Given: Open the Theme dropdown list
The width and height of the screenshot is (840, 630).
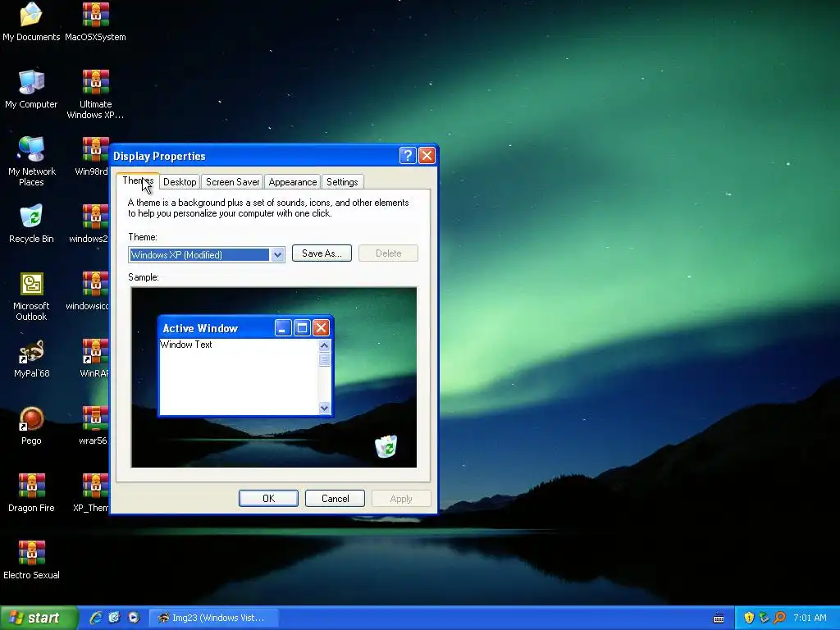Looking at the screenshot, I should click(277, 255).
